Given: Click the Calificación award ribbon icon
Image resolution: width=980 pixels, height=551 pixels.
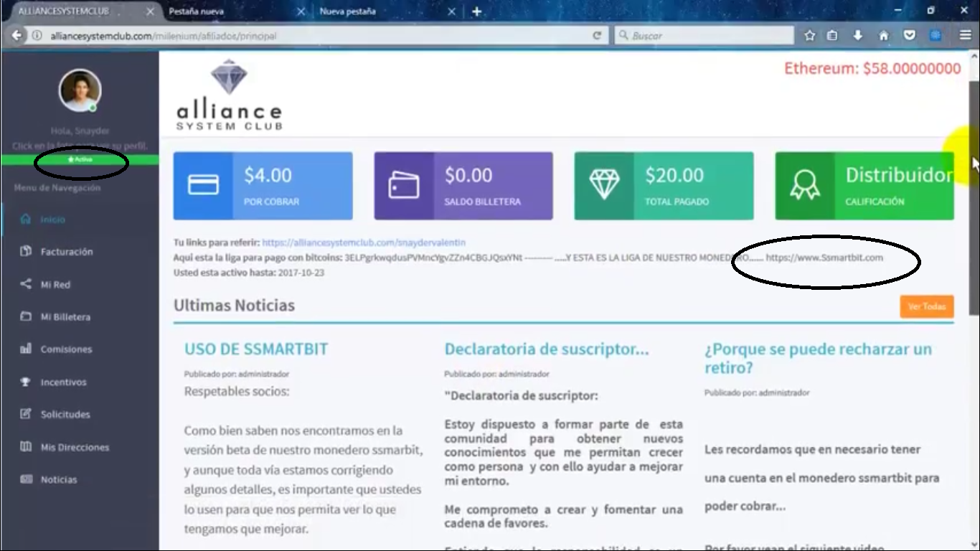Looking at the screenshot, I should (805, 185).
